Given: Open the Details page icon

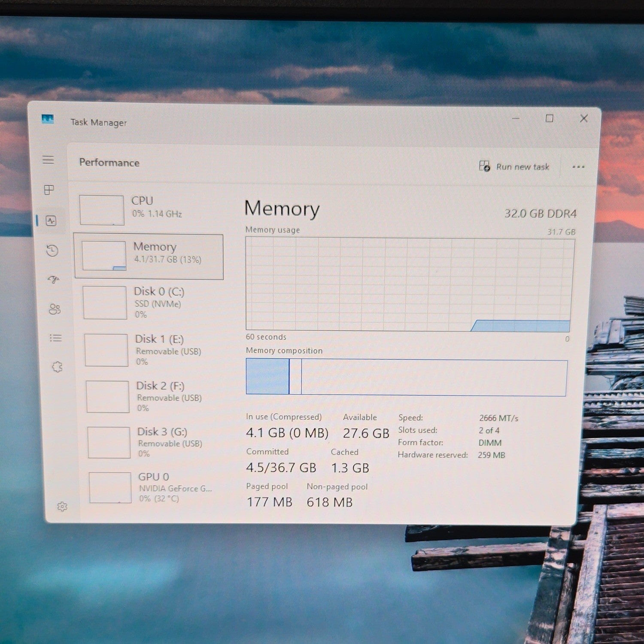Looking at the screenshot, I should [56, 338].
